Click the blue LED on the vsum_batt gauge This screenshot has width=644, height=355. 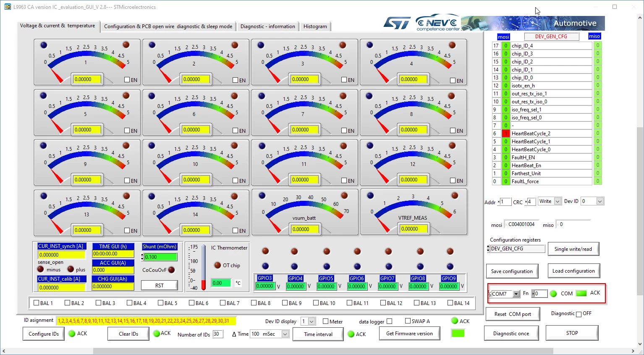tap(262, 195)
